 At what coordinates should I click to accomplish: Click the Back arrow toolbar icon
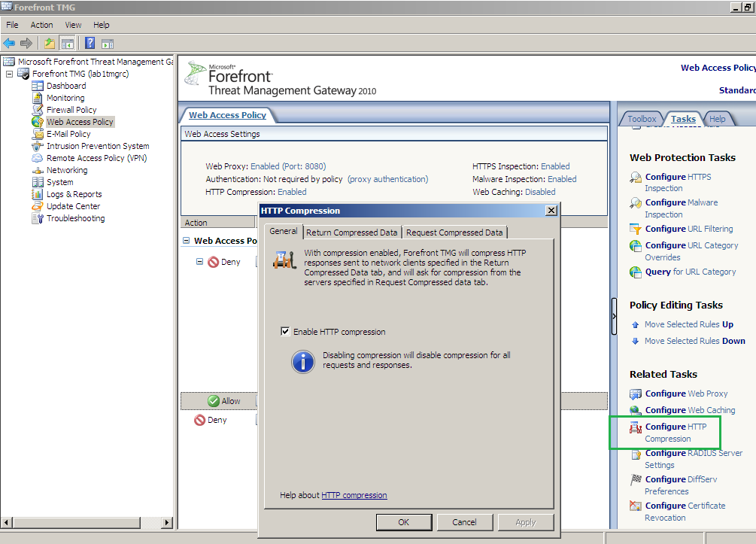click(x=9, y=44)
